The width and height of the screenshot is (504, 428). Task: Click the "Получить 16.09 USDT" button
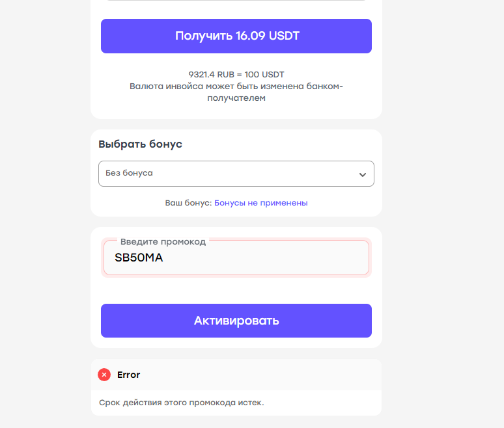coord(236,36)
